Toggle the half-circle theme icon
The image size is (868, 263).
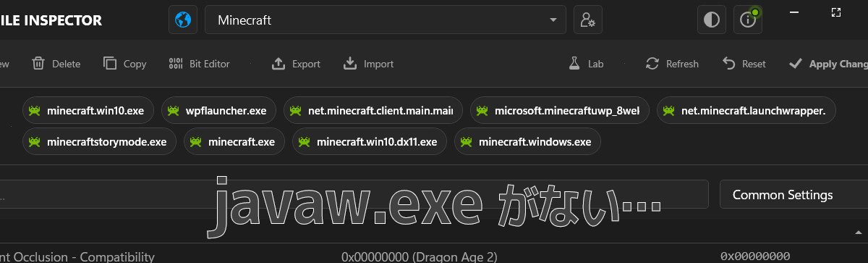[x=712, y=20]
